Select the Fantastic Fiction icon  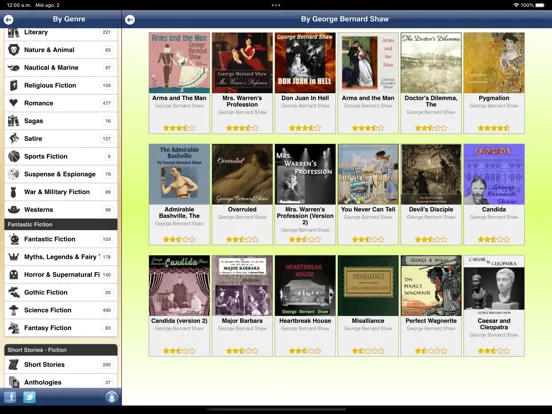pyautogui.click(x=14, y=239)
